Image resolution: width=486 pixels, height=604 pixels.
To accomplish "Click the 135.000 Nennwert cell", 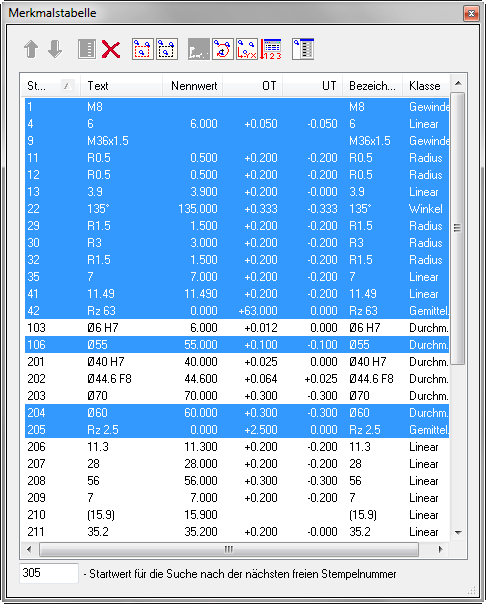I will point(198,208).
